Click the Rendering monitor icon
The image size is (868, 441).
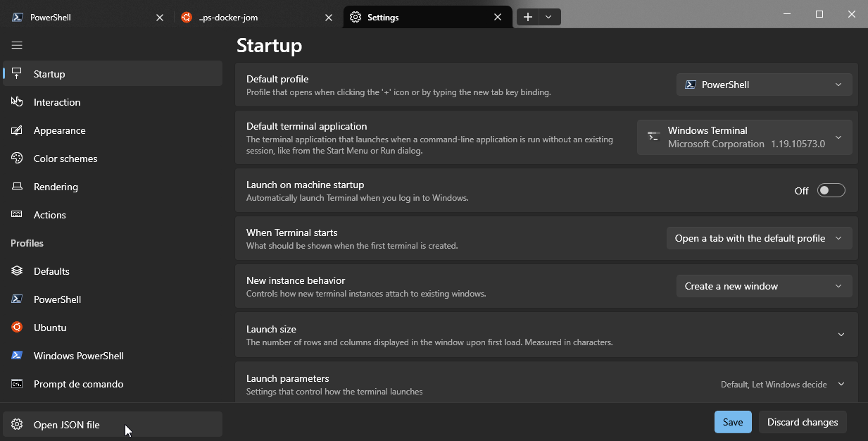(x=17, y=187)
